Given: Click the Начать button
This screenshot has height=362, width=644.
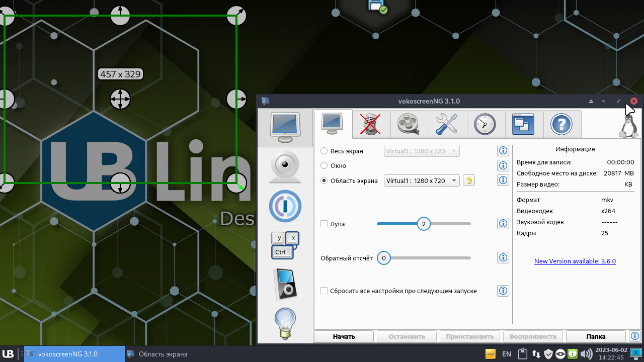Looking at the screenshot, I should pos(344,336).
